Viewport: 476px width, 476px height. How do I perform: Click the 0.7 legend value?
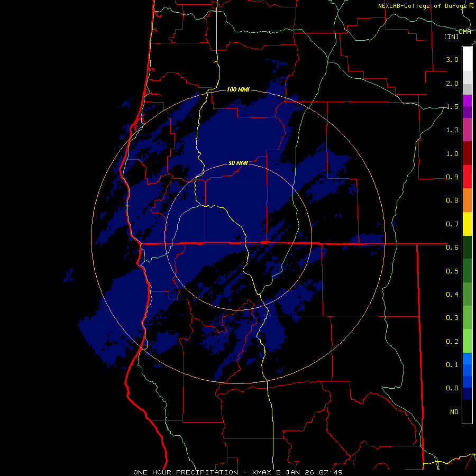[x=452, y=224]
